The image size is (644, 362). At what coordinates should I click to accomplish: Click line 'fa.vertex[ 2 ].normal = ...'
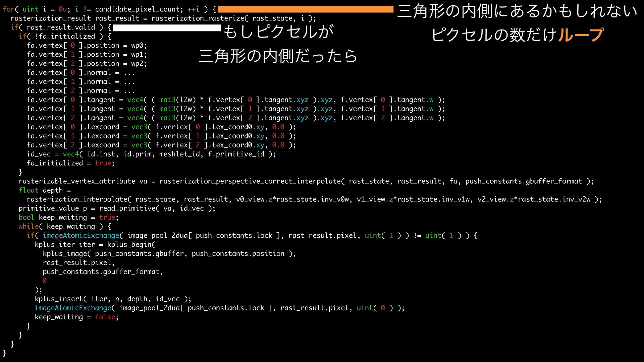(x=81, y=91)
